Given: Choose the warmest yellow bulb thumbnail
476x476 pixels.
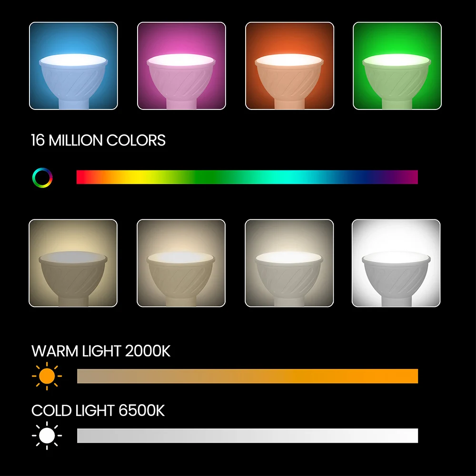Looking at the screenshot, I should (73, 263).
